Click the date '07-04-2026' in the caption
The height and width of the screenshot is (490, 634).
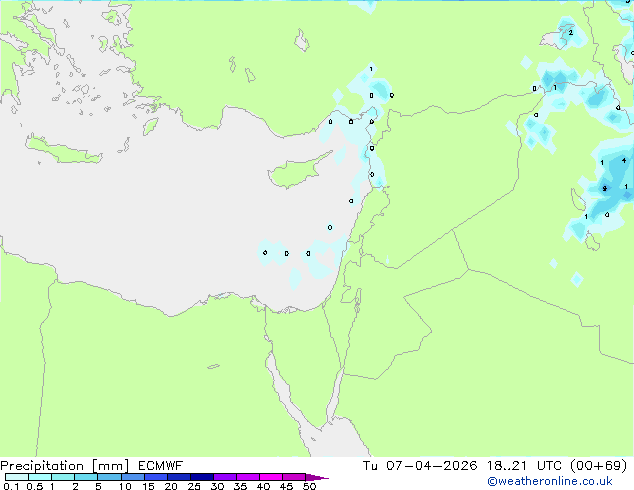coord(431,466)
